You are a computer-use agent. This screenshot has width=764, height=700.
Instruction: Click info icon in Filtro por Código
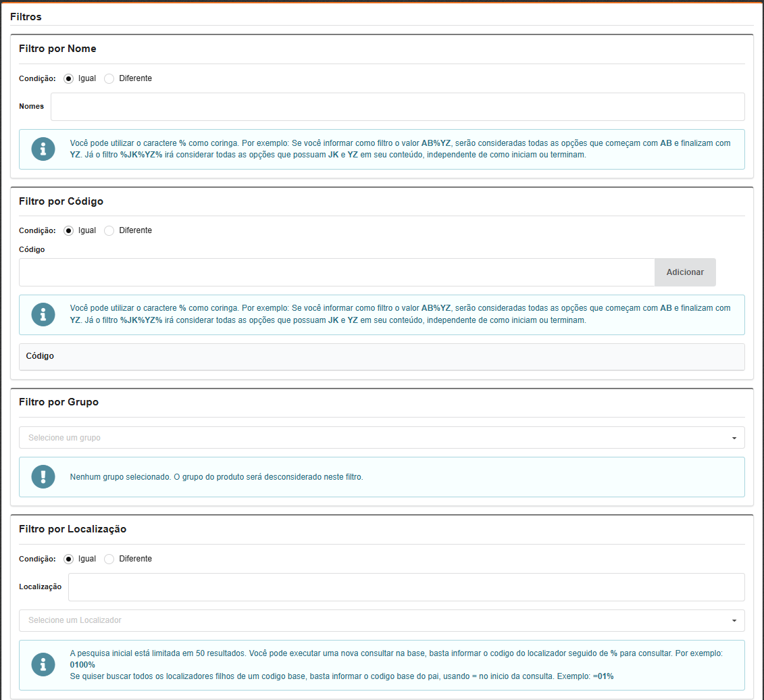pos(44,314)
